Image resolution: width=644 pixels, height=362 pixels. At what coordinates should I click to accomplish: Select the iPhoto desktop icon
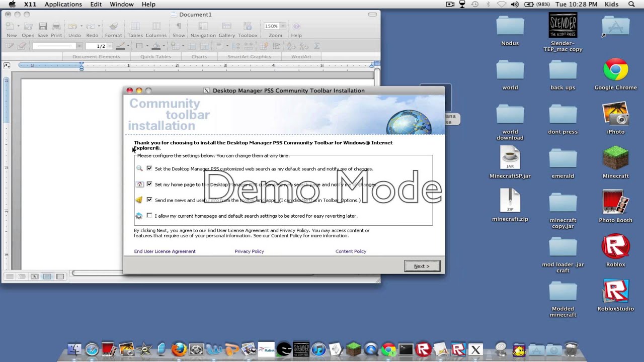pos(615,114)
